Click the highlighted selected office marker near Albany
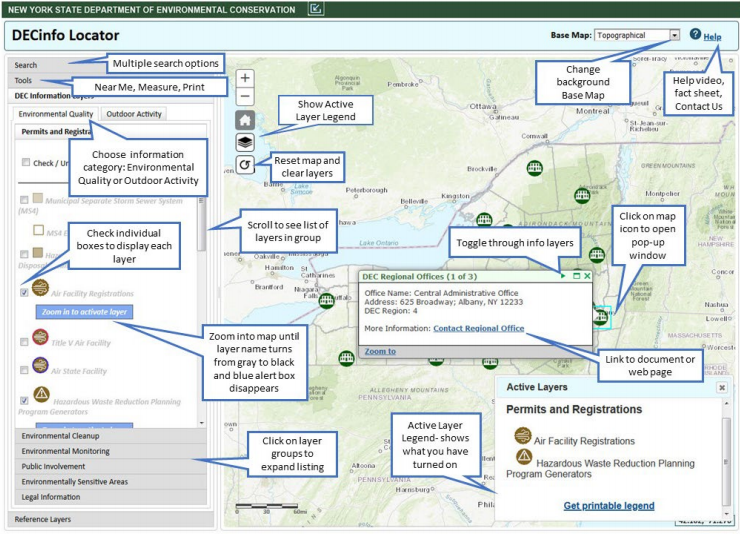This screenshot has height=534, width=740. pyautogui.click(x=601, y=317)
